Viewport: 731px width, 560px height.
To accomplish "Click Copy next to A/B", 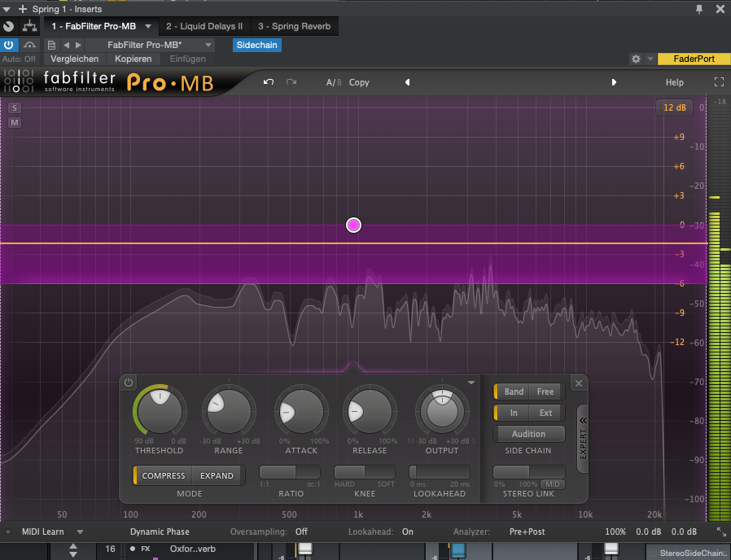I will click(x=359, y=82).
